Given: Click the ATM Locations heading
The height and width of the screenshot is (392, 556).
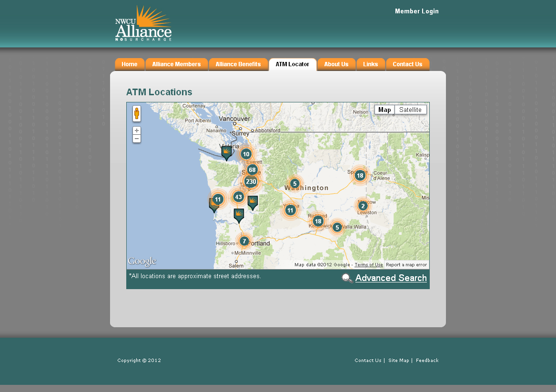Looking at the screenshot, I should pos(159,92).
